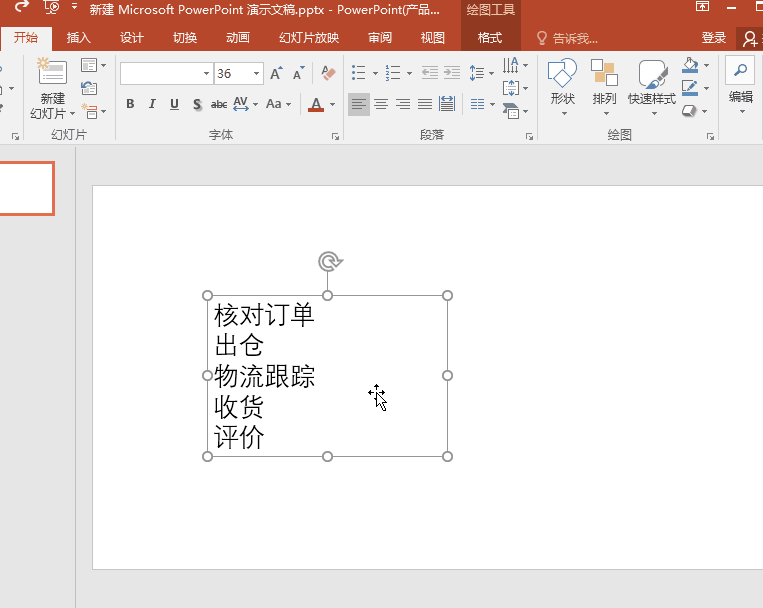The height and width of the screenshot is (608, 763).
Task: Open the 视图 (View) tab
Action: (x=433, y=38)
